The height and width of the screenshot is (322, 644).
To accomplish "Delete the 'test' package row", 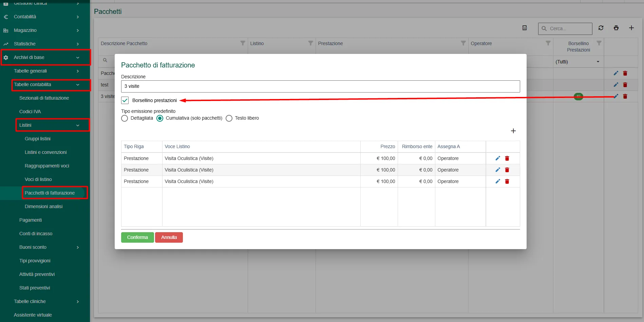I will 625,85.
